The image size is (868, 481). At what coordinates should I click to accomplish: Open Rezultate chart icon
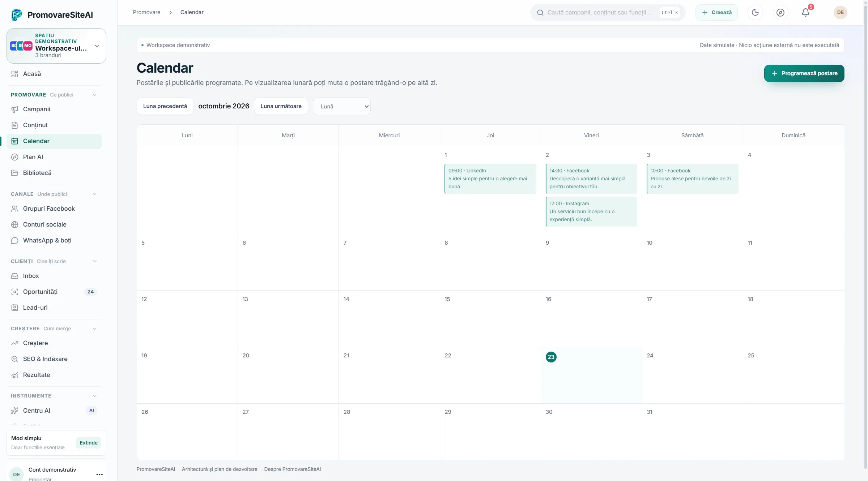[x=14, y=375]
